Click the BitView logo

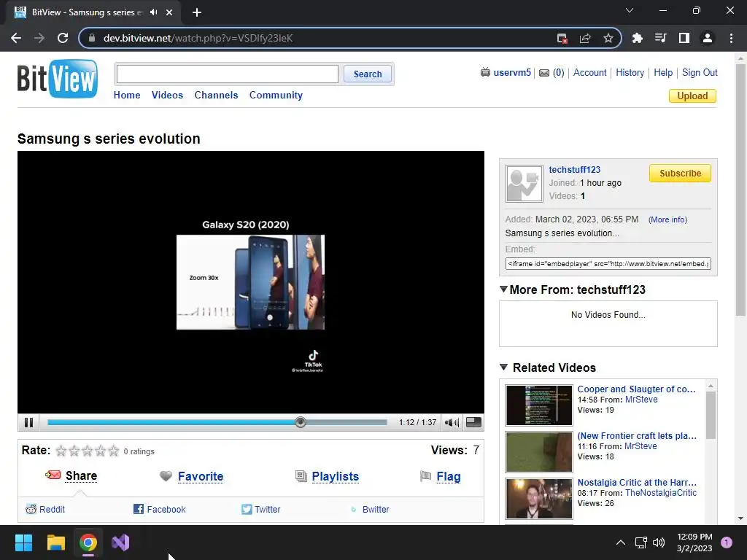(58, 79)
